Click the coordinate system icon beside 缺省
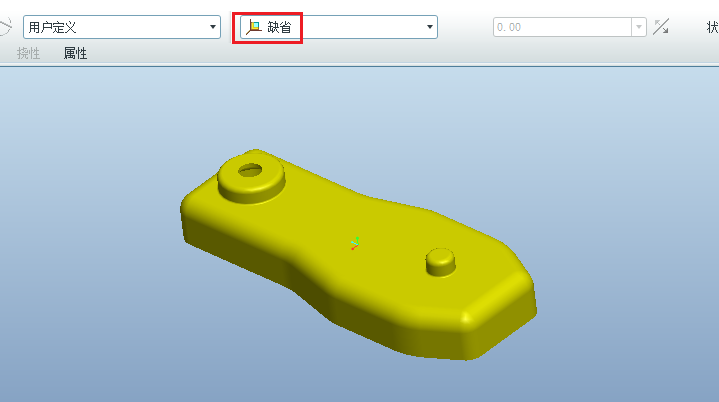This screenshot has width=719, height=402. 254,28
